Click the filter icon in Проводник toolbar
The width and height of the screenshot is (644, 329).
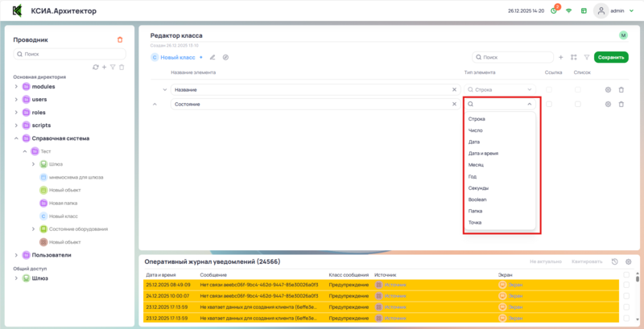point(113,67)
